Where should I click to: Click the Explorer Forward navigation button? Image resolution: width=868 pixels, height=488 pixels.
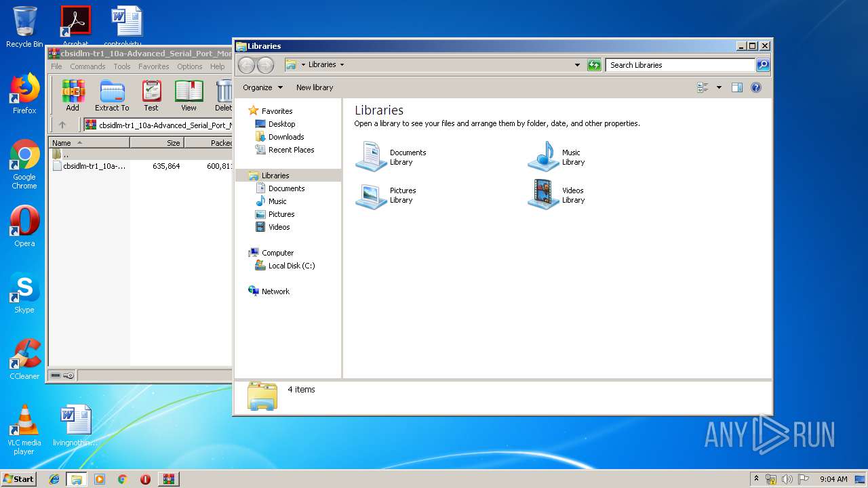pos(265,65)
